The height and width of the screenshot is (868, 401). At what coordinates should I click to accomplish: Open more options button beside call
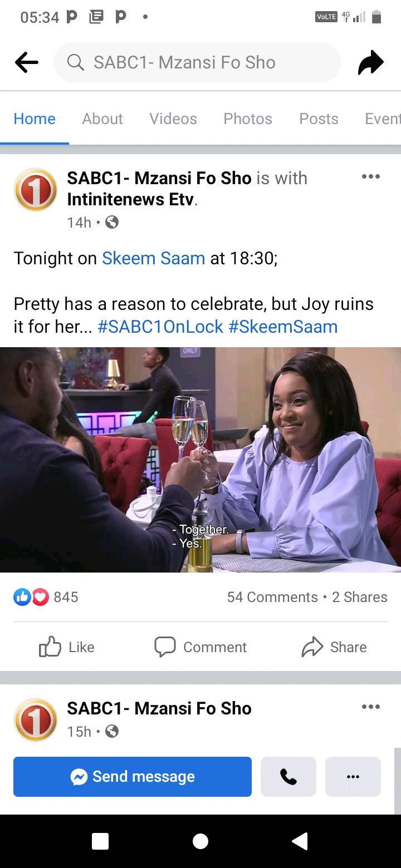[x=353, y=777]
